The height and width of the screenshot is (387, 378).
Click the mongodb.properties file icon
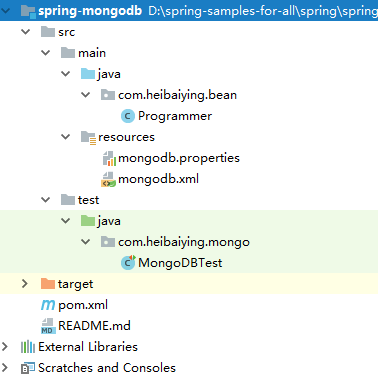[x=109, y=158]
